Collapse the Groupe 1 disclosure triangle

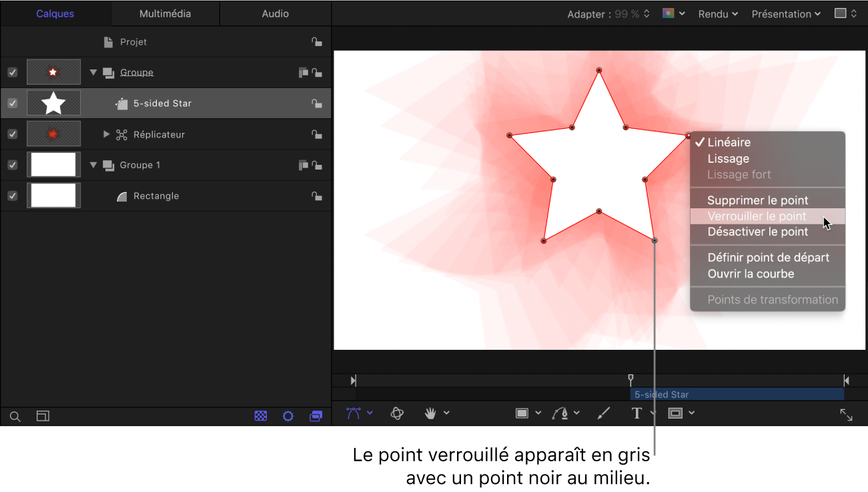click(x=93, y=165)
